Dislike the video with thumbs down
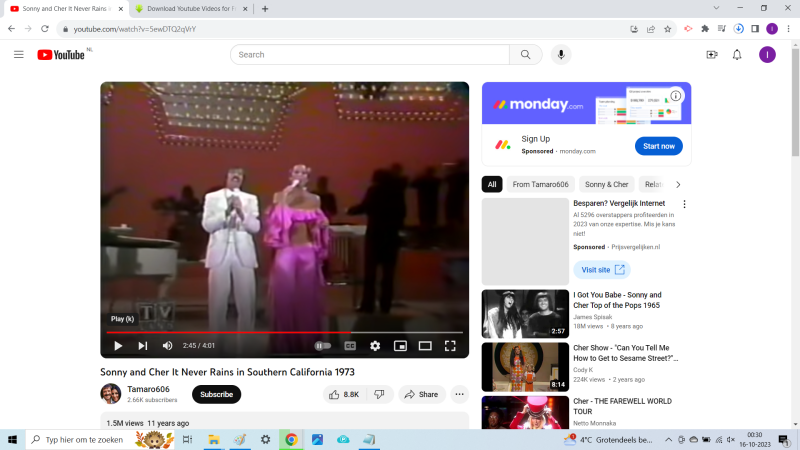This screenshot has height=450, width=800. 380,394
